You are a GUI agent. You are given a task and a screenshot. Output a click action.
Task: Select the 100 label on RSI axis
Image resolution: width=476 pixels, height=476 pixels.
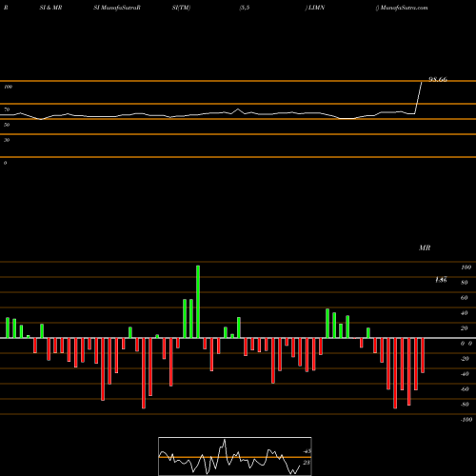click(9, 87)
